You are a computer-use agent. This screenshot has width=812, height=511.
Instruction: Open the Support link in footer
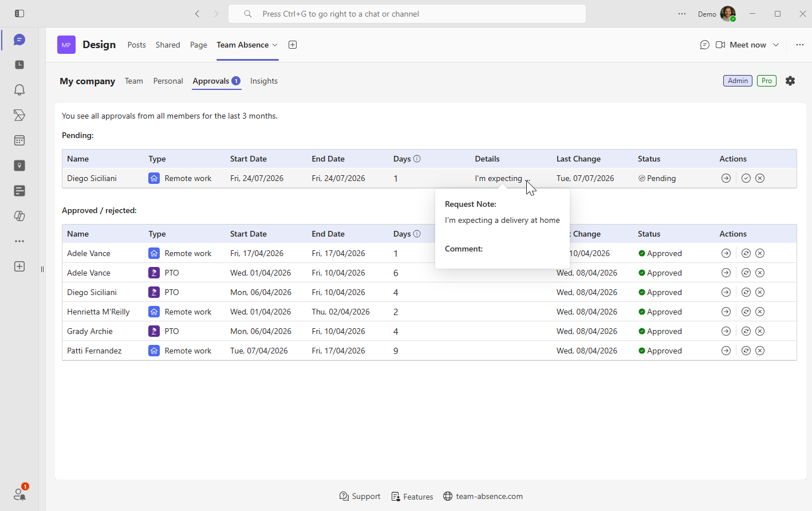[x=360, y=496]
